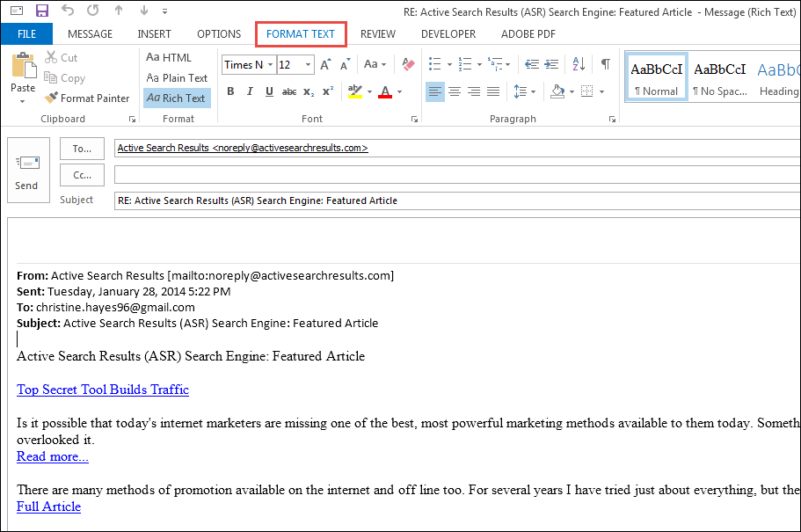Open the font name dropdown
This screenshot has width=801, height=532.
tap(270, 65)
